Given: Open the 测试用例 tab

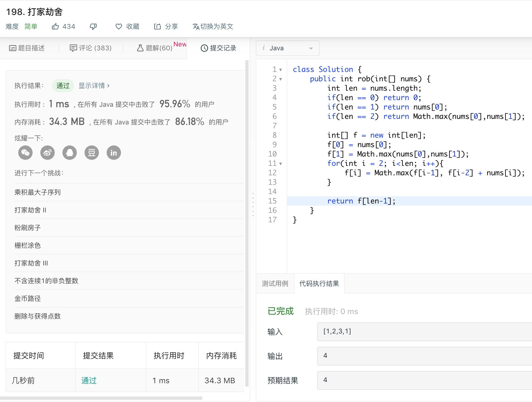Looking at the screenshot, I should coord(275,283).
